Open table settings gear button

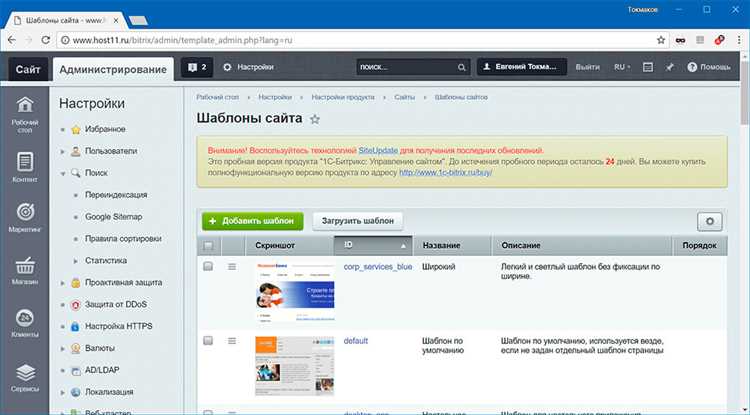[x=710, y=221]
